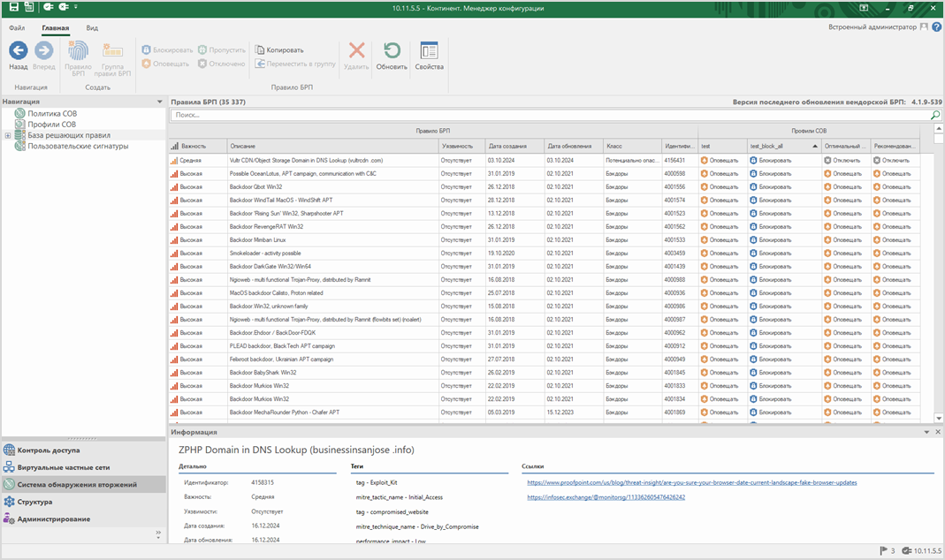Image resolution: width=945 pixels, height=560 pixels.
Task: Open Администрирование section
Action: pyautogui.click(x=53, y=518)
